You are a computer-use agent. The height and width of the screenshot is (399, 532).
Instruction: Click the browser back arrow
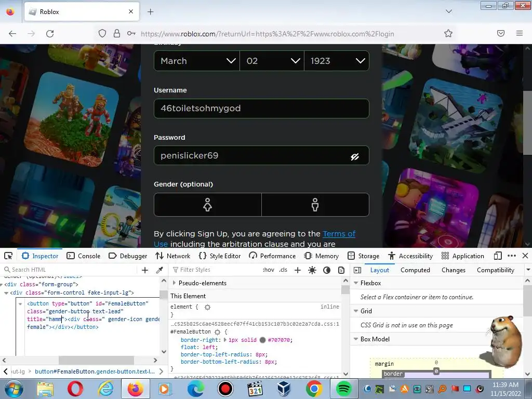(x=12, y=34)
